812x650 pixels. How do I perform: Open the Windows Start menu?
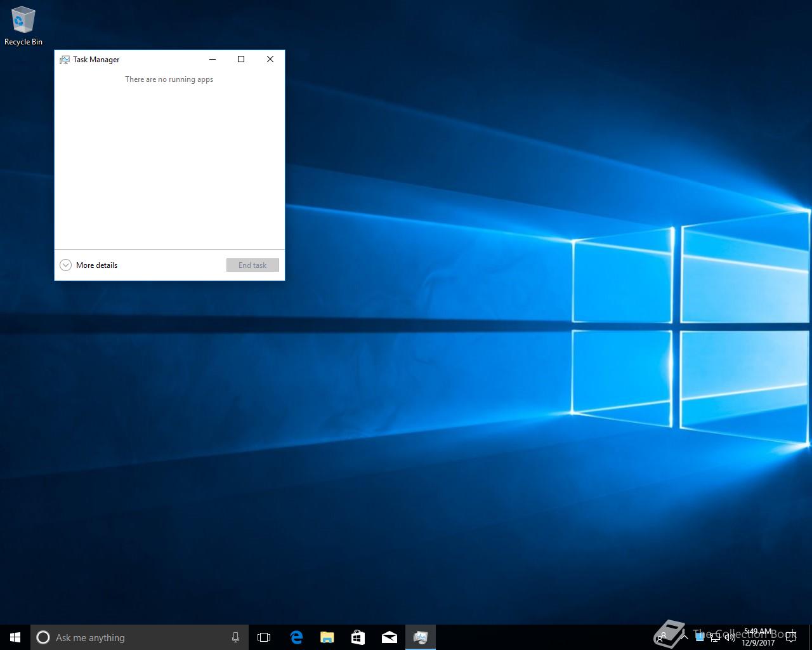click(15, 637)
